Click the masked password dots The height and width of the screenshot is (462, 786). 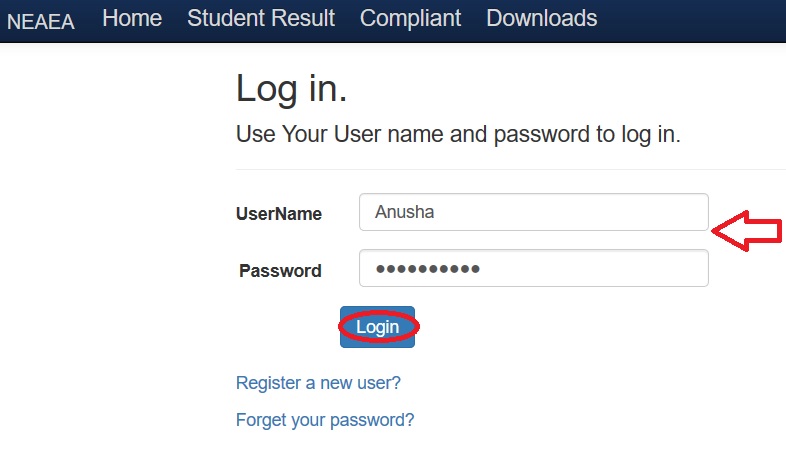click(427, 269)
